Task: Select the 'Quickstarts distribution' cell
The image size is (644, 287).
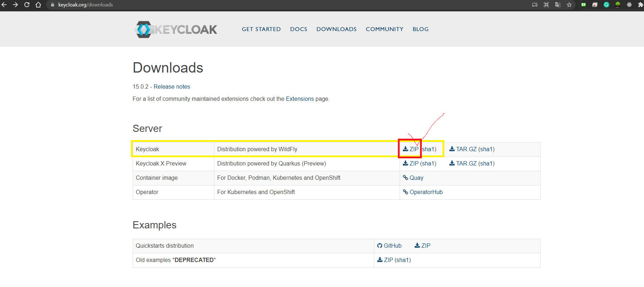Action: 253,246
